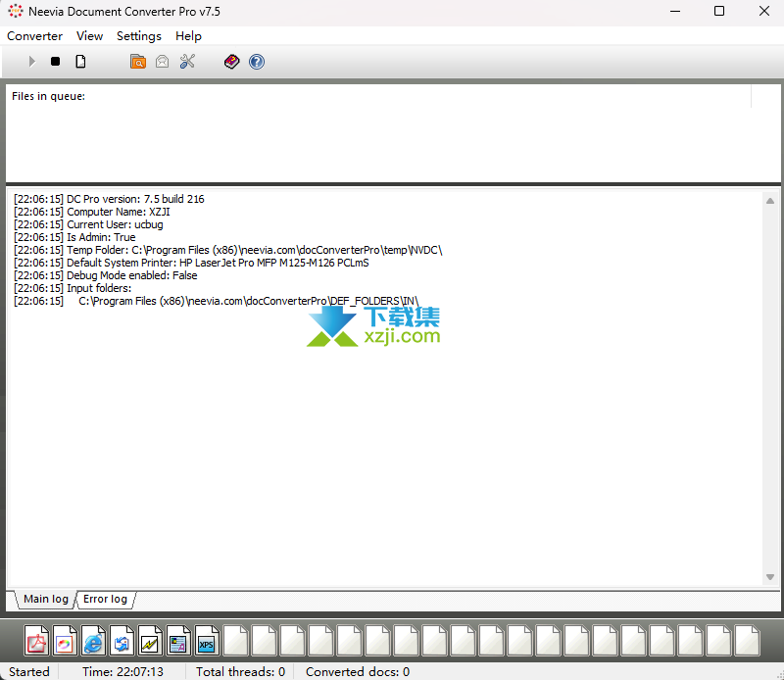Click the Neevia app logo in title bar

click(x=16, y=11)
